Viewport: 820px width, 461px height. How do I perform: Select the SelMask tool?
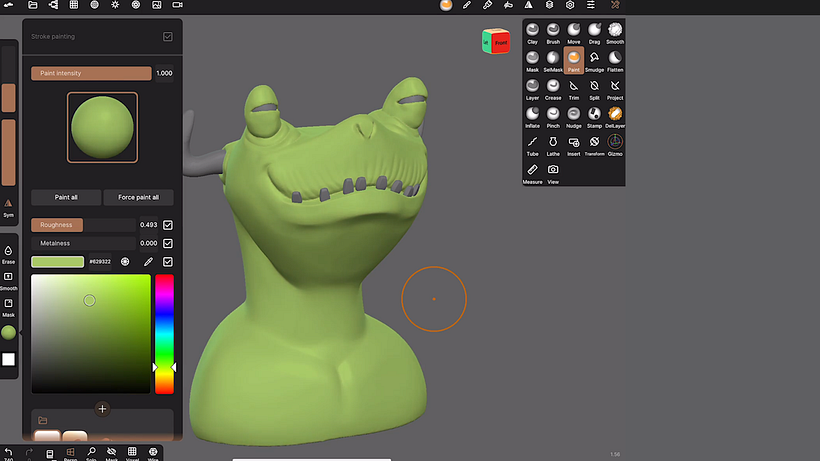coord(553,61)
